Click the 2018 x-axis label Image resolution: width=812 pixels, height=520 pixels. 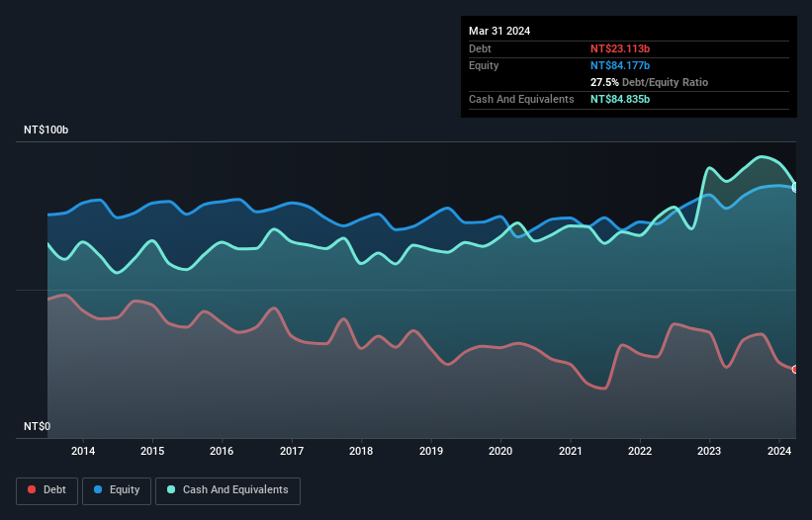click(361, 451)
